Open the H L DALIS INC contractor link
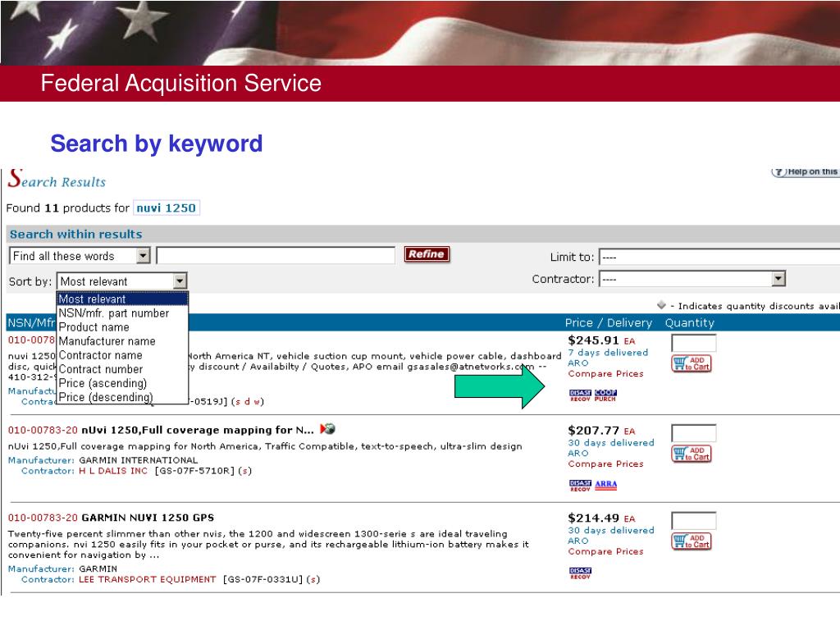Viewport: 840px width, 630px height. [112, 471]
